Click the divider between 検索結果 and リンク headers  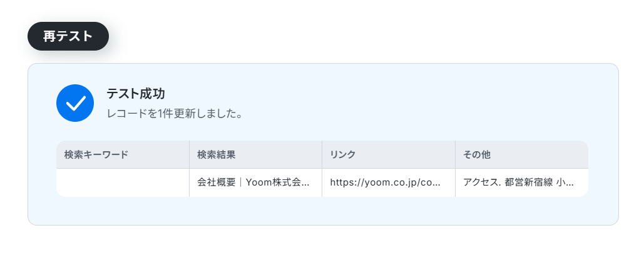[x=322, y=154]
